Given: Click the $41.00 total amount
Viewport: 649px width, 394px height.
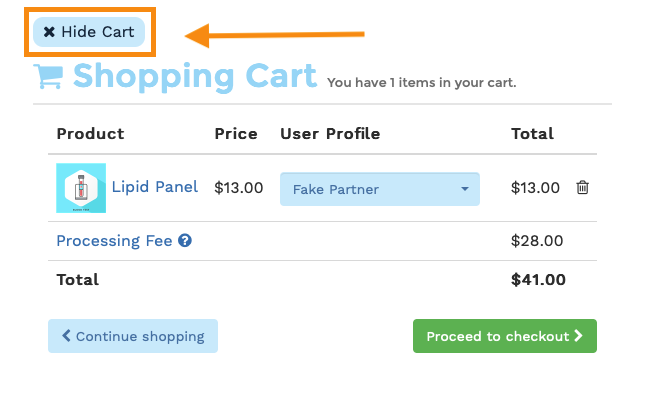Looking at the screenshot, I should tap(538, 280).
